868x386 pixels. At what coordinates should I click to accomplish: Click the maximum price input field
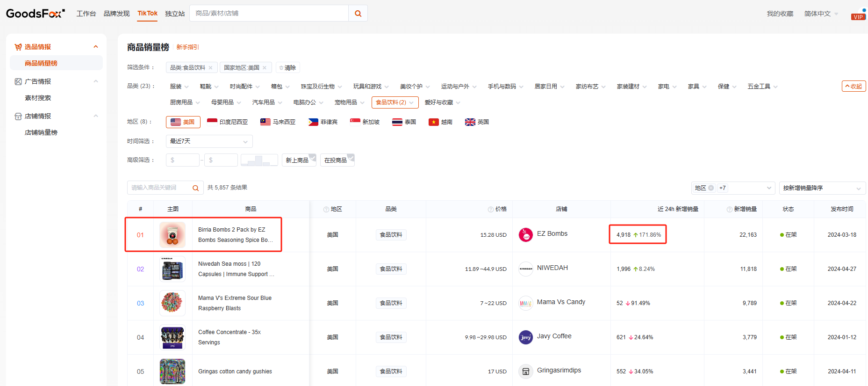221,160
